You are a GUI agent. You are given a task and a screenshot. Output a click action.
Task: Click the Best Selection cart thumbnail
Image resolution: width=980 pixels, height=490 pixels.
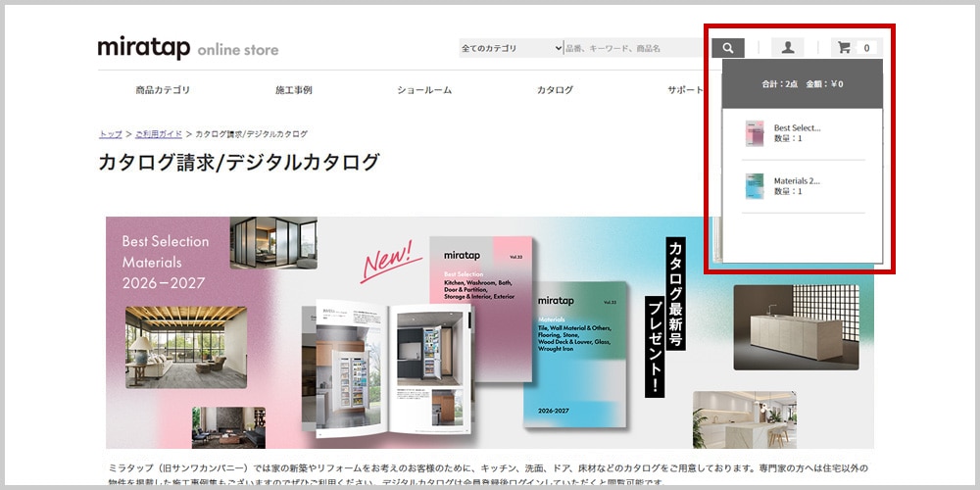pyautogui.click(x=755, y=133)
